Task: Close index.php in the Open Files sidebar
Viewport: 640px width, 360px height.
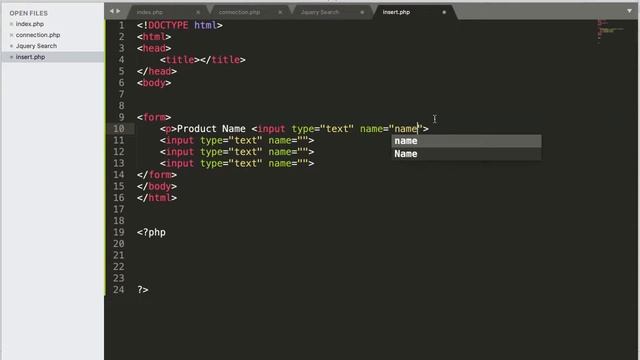Action: (x=11, y=24)
